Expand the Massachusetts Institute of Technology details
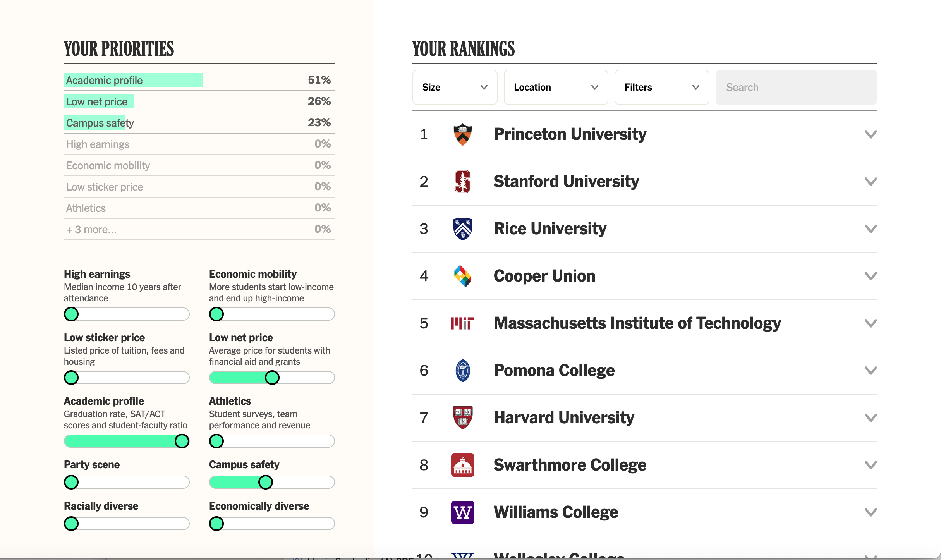941x560 pixels. click(871, 323)
